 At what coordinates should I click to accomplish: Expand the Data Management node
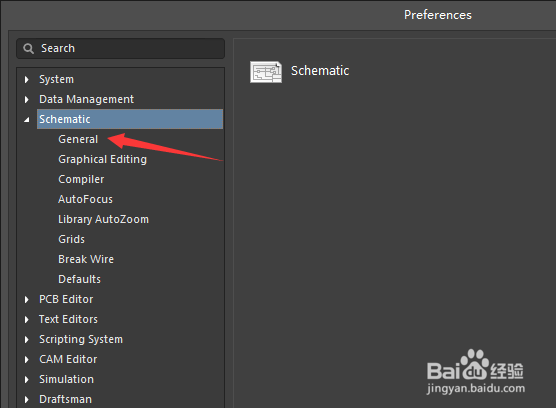tap(27, 100)
